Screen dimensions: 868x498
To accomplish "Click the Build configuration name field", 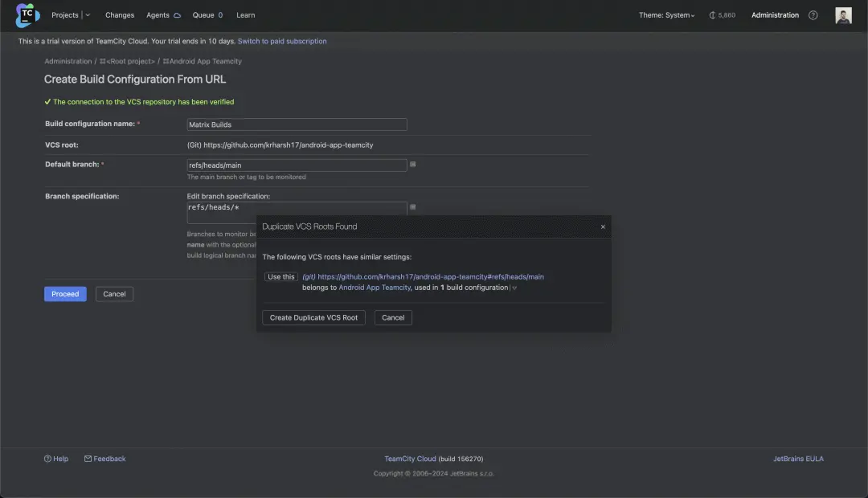I will click(x=297, y=124).
